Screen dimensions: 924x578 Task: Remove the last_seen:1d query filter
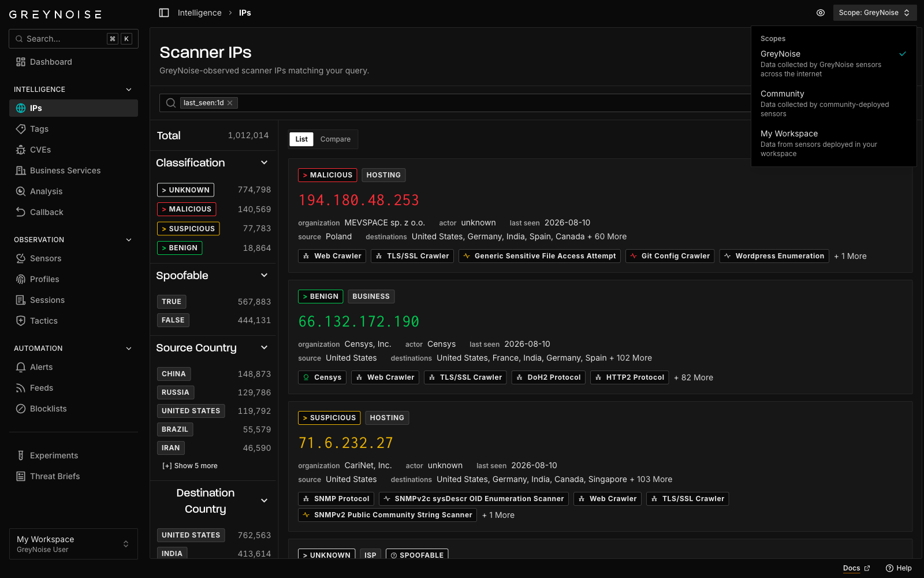(x=230, y=103)
